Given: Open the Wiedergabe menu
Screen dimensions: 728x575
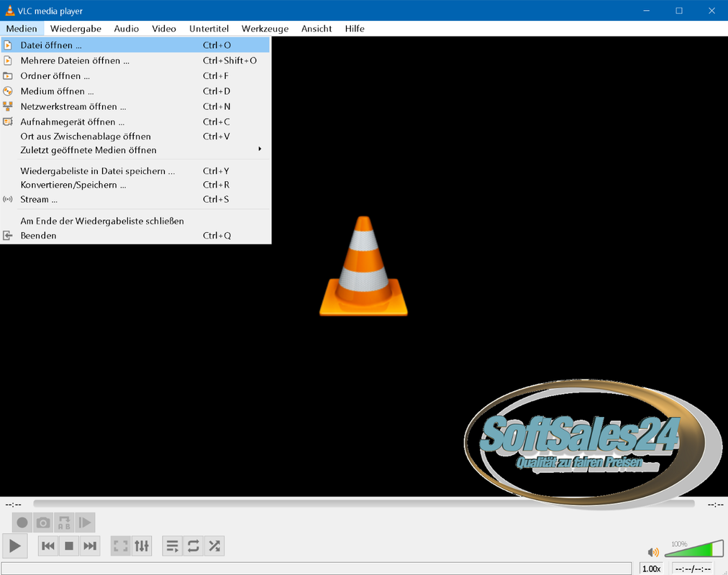Looking at the screenshot, I should pos(76,28).
